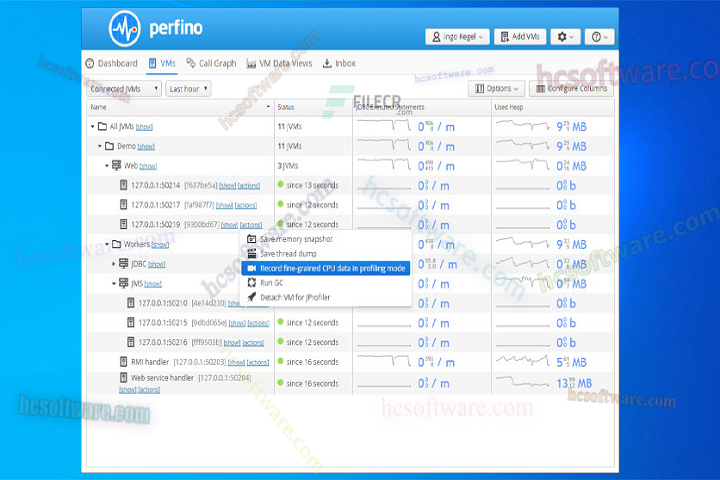Select Record fine-grained CPU data in profiling mode
Viewport: 720px width, 480px height.
326,268
